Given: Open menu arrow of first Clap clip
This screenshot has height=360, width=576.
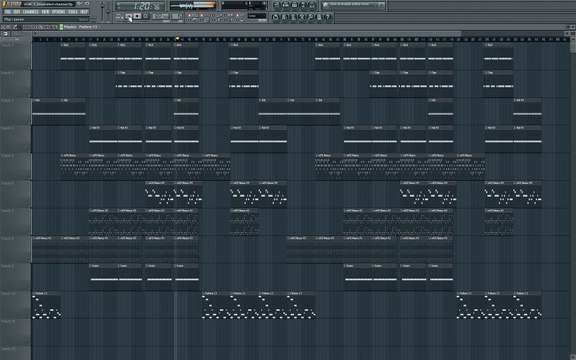Looking at the screenshot, I should coord(119,72).
